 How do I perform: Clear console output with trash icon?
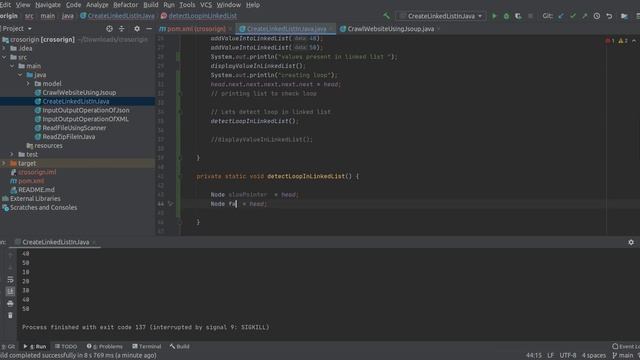point(10,315)
